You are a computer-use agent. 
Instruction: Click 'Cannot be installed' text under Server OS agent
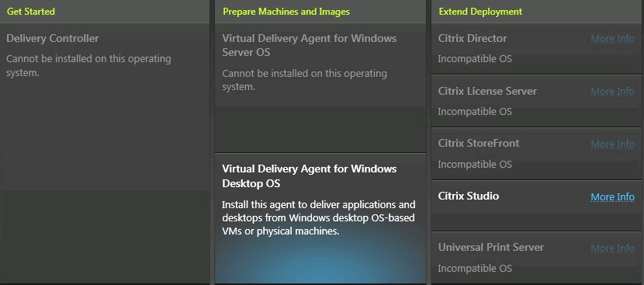305,80
